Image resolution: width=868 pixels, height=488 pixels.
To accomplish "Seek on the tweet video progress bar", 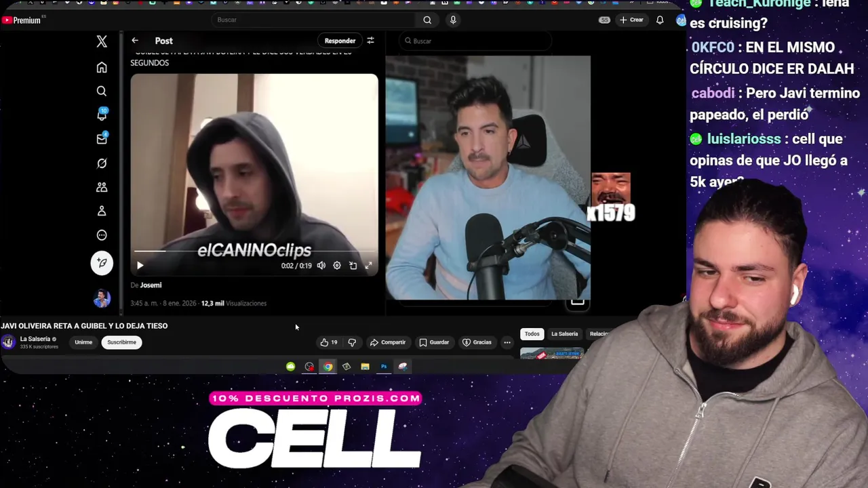I will (x=254, y=251).
